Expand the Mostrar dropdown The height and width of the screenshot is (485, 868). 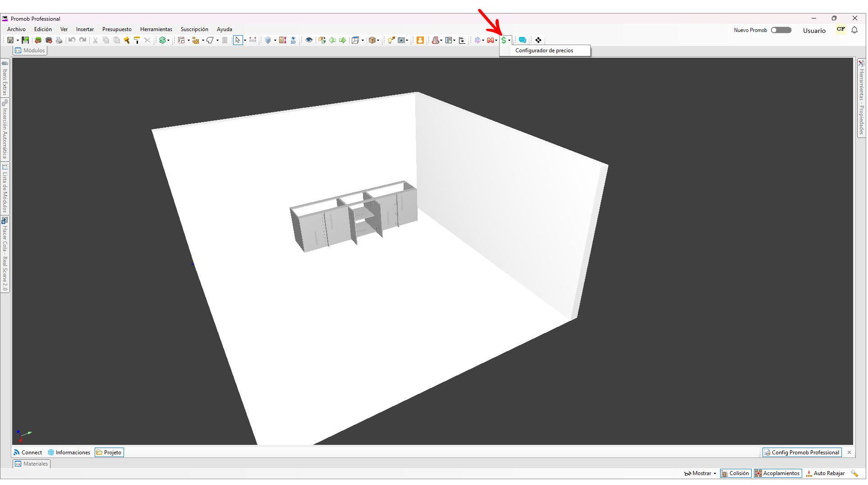click(x=700, y=473)
